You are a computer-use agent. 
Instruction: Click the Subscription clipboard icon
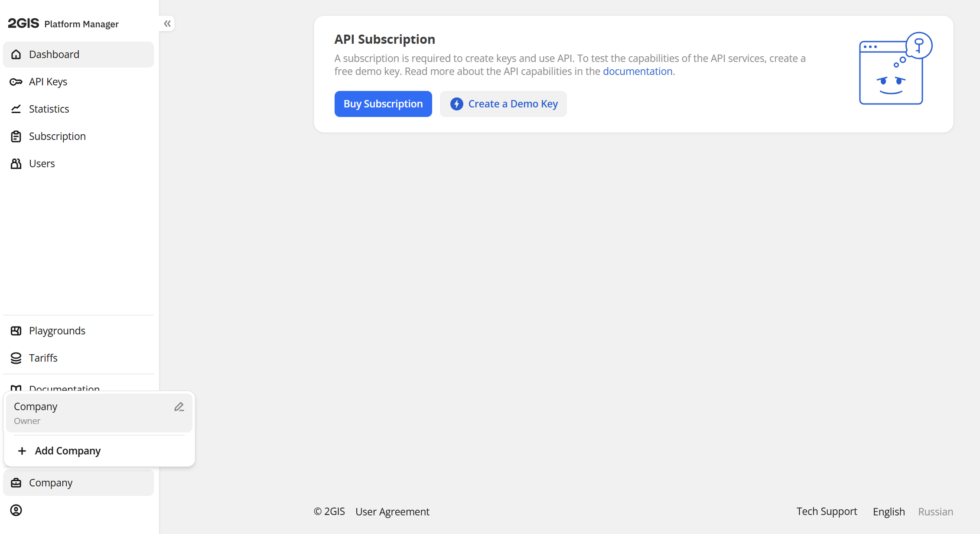(16, 136)
